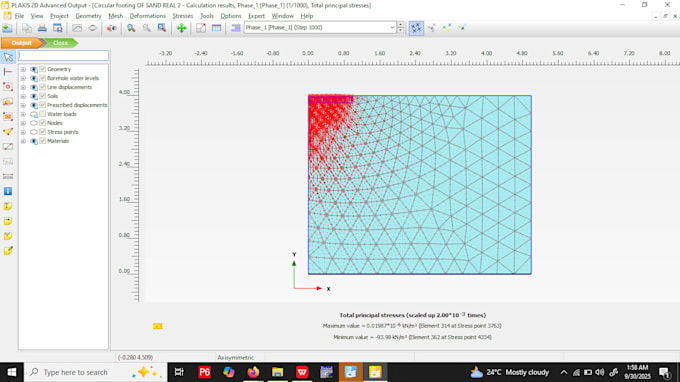Click the cross-section line tool icon

pos(201,28)
